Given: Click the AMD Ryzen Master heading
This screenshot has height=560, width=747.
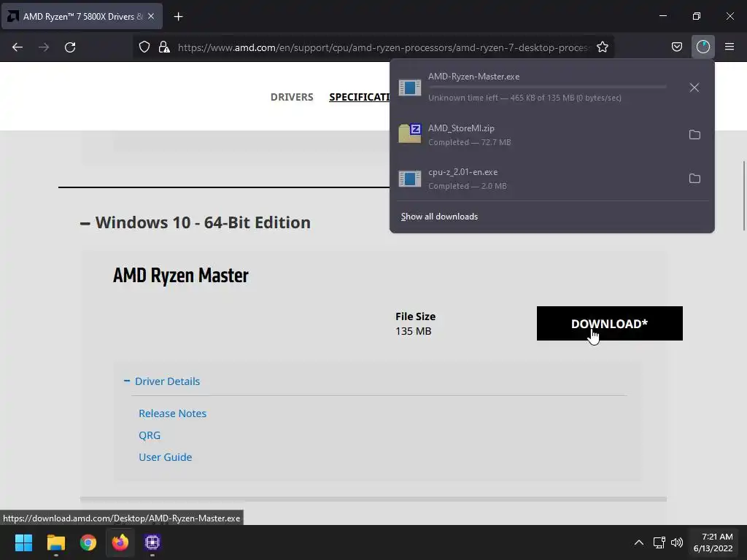Looking at the screenshot, I should 181,275.
